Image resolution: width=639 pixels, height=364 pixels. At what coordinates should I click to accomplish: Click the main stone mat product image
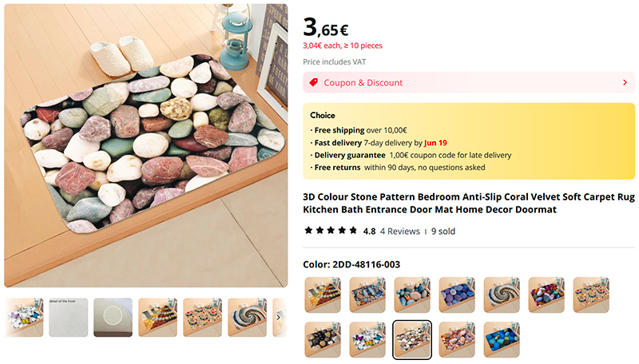(x=146, y=146)
